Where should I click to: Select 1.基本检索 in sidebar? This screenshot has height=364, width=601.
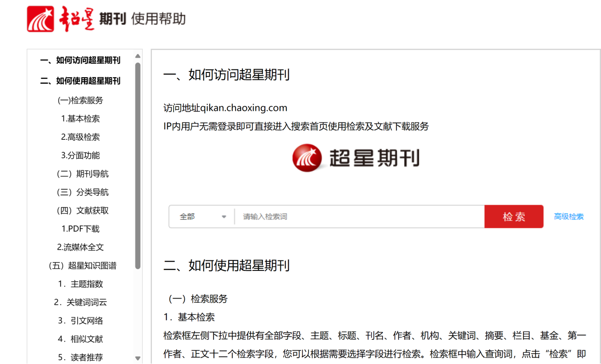pos(80,119)
